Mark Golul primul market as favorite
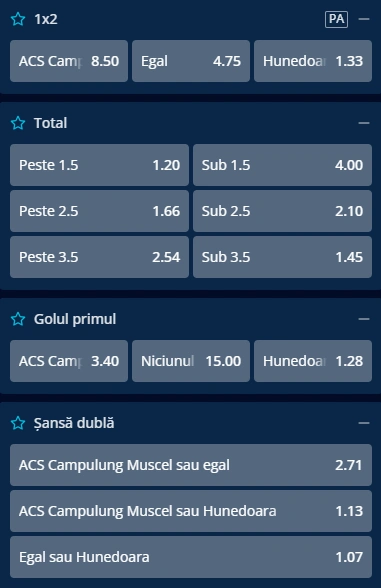This screenshot has width=381, height=588. pyautogui.click(x=18, y=319)
